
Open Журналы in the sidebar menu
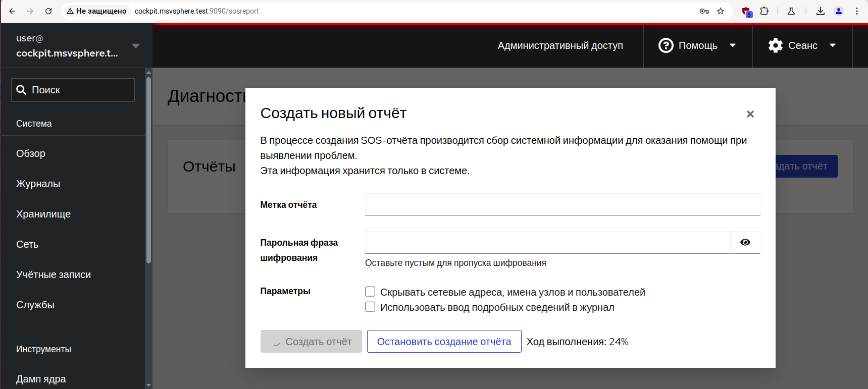pyautogui.click(x=38, y=184)
